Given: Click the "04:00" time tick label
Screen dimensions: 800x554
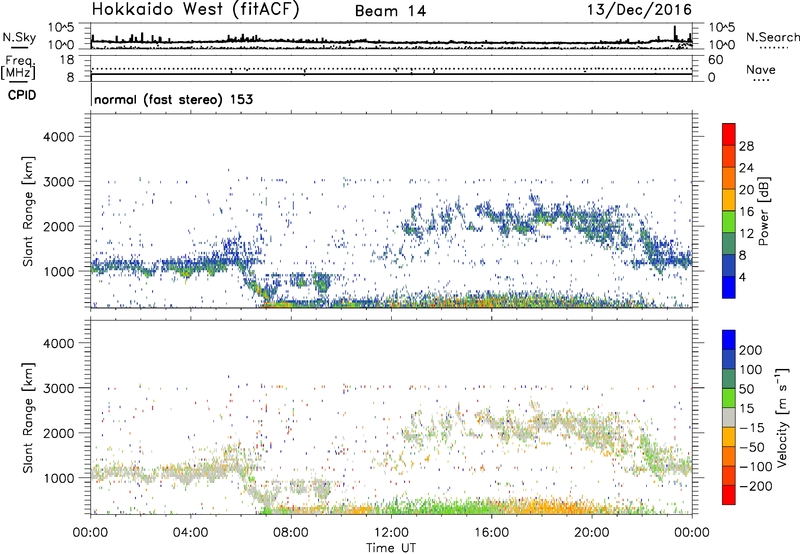Looking at the screenshot, I should point(190,533).
